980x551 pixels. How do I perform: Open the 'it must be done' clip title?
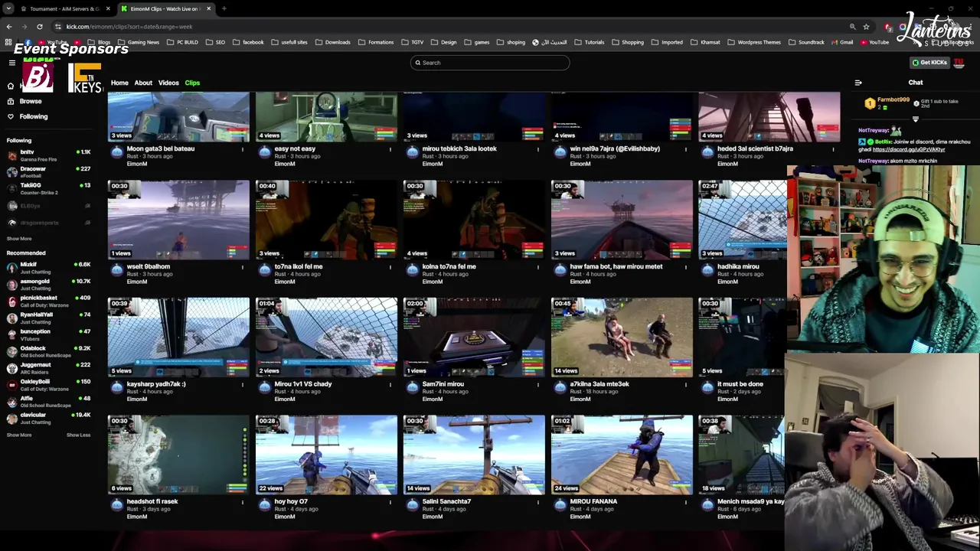740,384
